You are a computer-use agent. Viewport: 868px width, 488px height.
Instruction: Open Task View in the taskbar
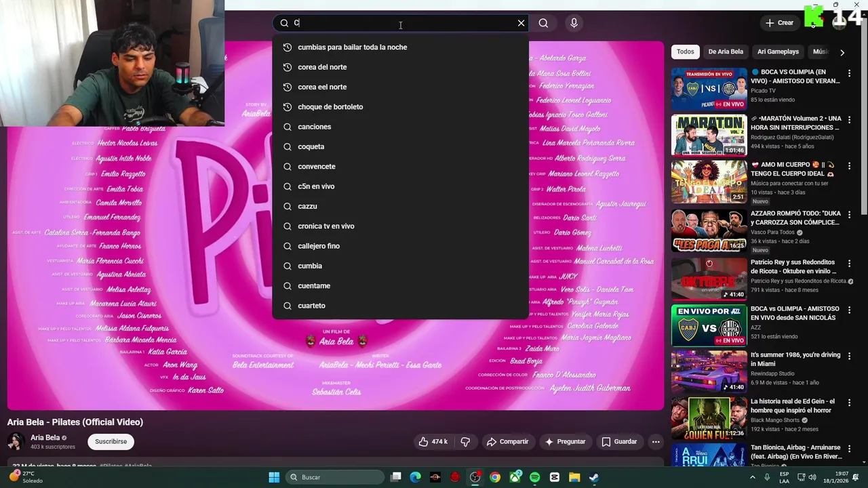point(396,477)
